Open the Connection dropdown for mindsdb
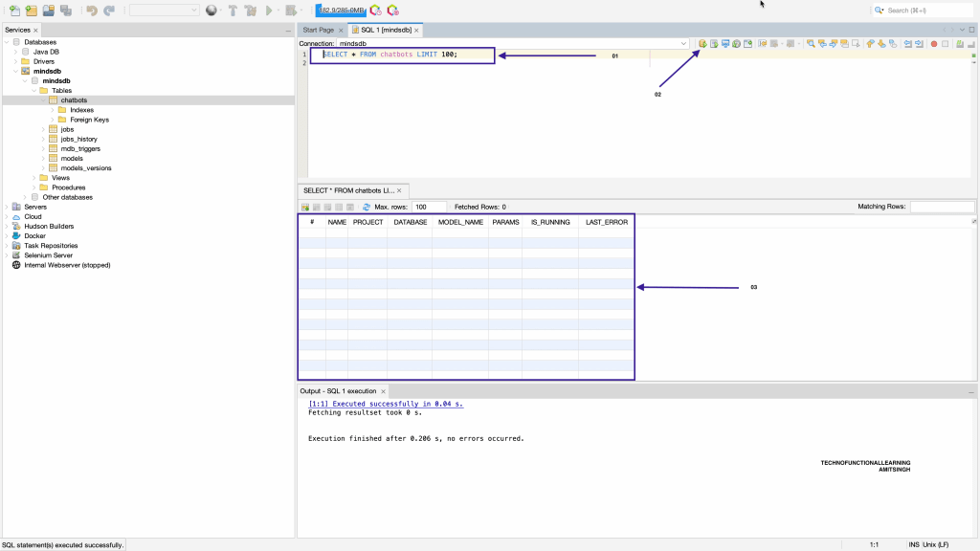980x551 pixels. [684, 44]
